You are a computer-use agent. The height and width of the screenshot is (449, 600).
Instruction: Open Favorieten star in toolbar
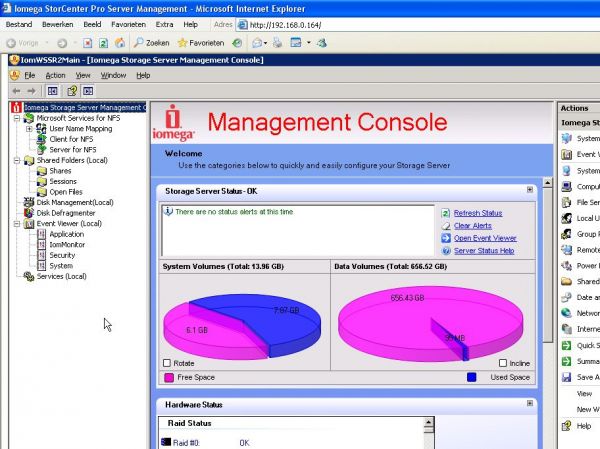[x=201, y=43]
